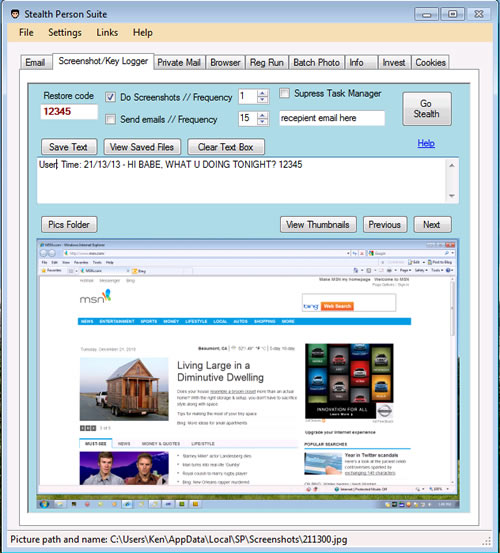Open the blue Help link

coord(426,143)
